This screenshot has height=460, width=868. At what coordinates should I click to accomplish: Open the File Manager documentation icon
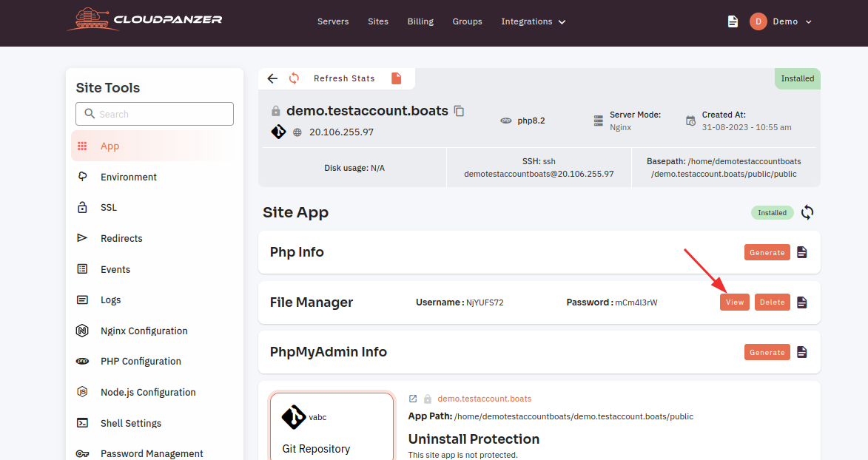801,302
